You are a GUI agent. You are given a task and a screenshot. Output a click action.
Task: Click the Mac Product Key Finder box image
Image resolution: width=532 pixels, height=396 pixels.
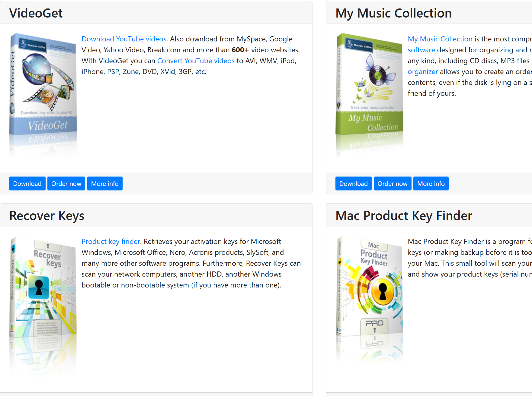point(369,299)
